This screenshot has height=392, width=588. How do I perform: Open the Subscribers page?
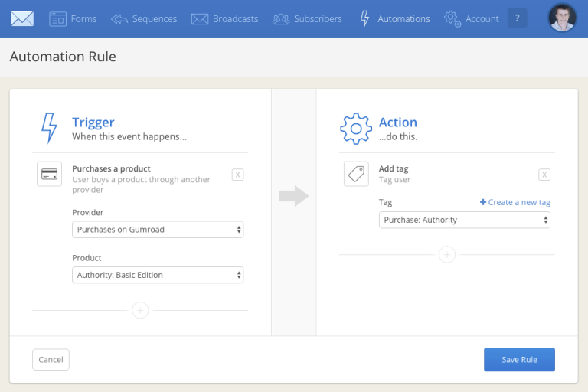click(x=309, y=18)
